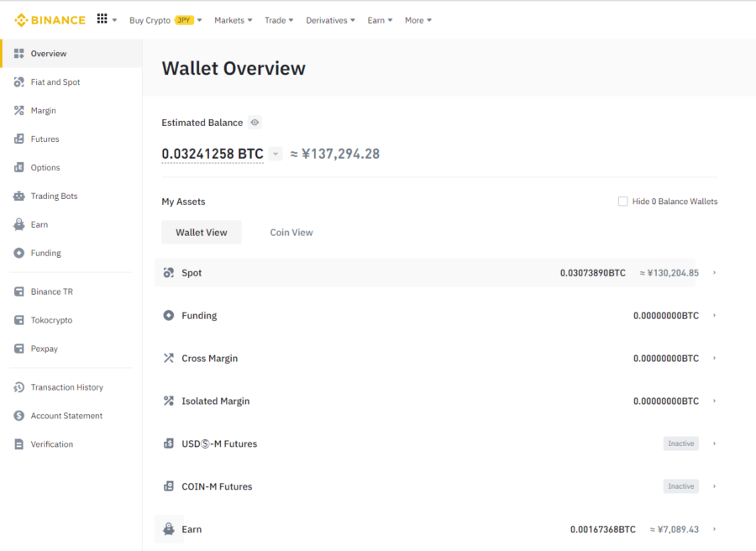The height and width of the screenshot is (551, 756).
Task: Open the Buy Crypto JPY menu
Action: point(165,20)
